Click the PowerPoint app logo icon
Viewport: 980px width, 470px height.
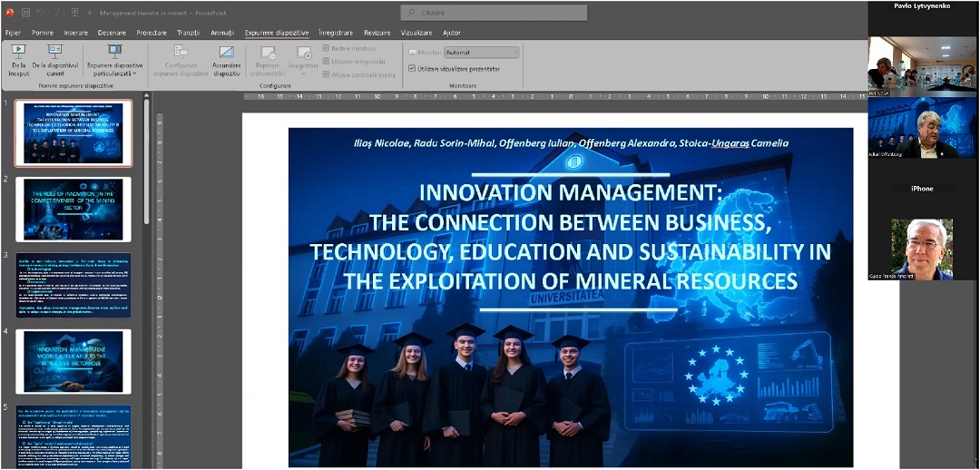click(9, 13)
